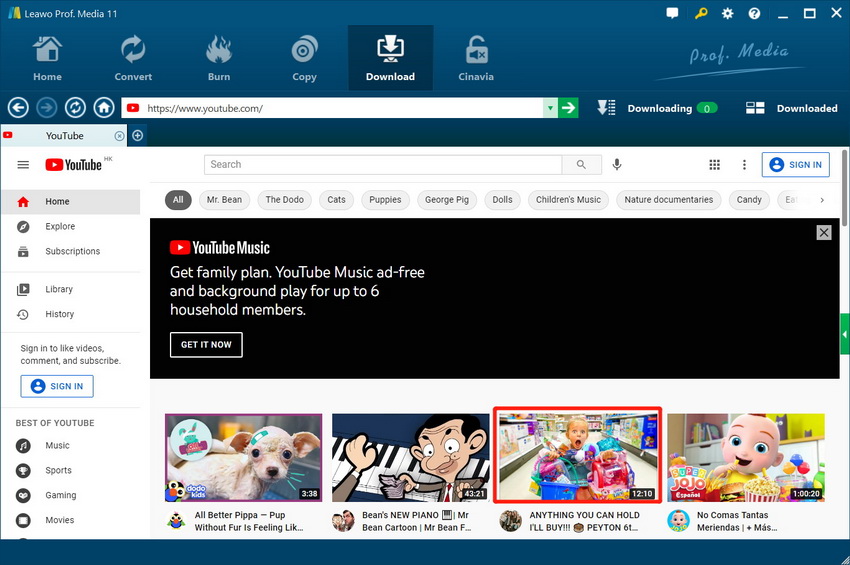Expand the green side panel handle
This screenshot has height=565, width=850.
coord(845,334)
